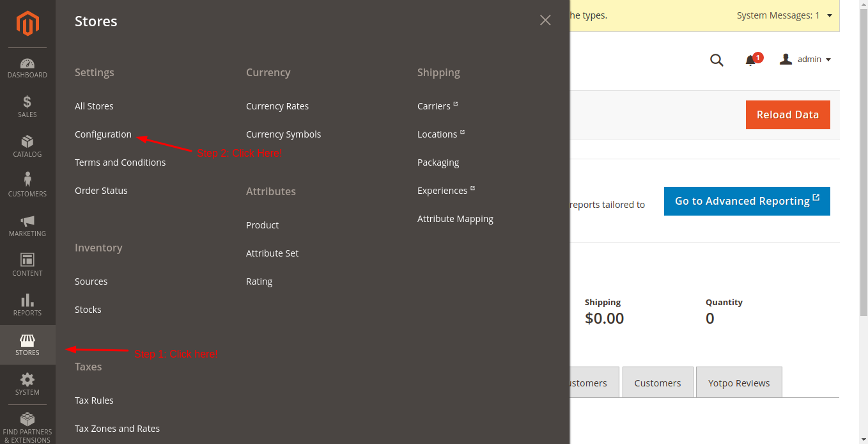
Task: Open the Reports sidebar menu
Action: point(27,305)
